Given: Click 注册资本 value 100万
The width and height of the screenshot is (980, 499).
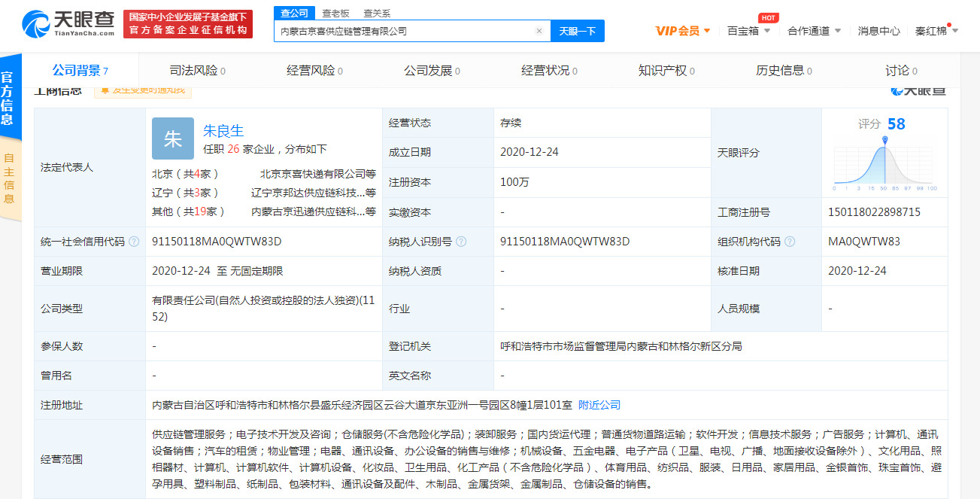Looking at the screenshot, I should 514,182.
